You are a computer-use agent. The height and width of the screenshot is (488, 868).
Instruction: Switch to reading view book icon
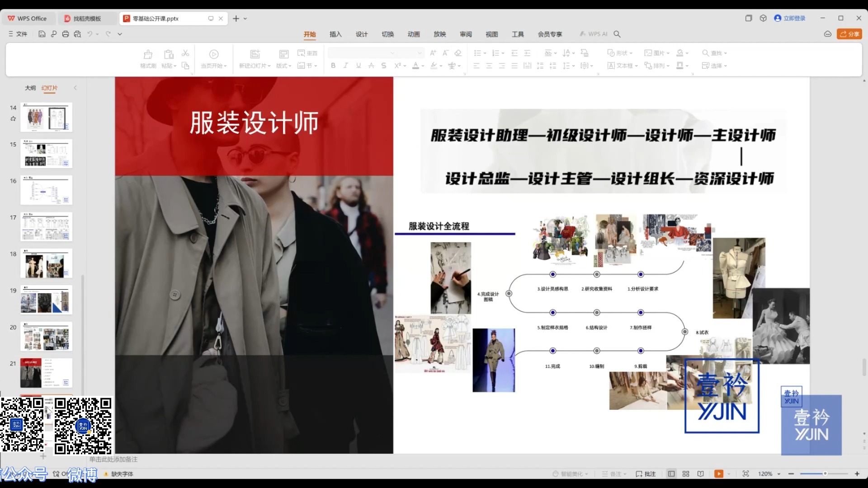(x=700, y=474)
